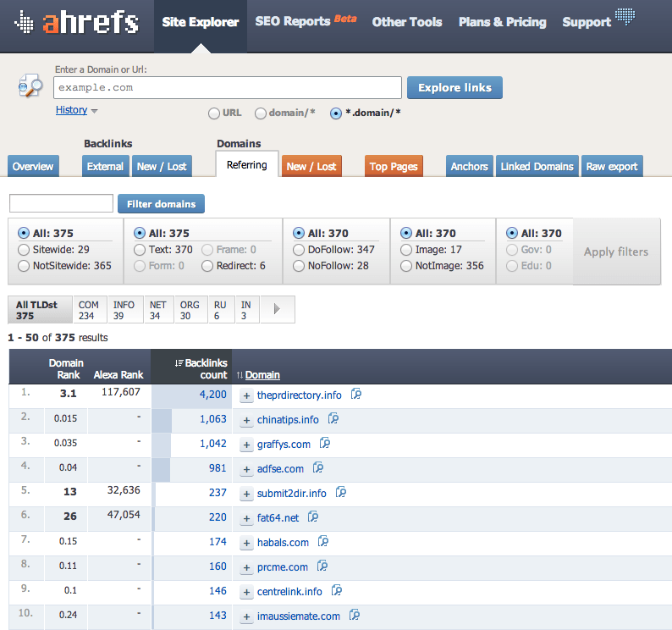Switch to Raw export tab
This screenshot has height=630, width=672.
[612, 167]
